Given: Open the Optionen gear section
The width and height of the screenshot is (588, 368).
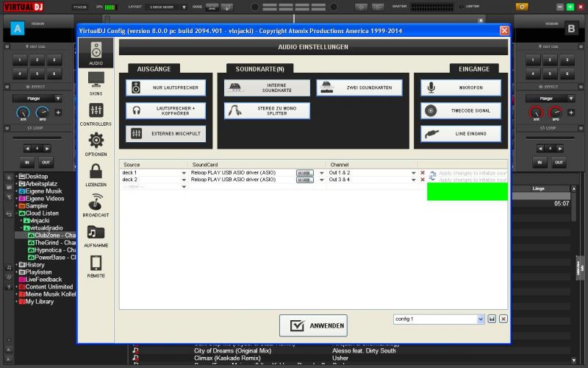Looking at the screenshot, I should point(96,144).
